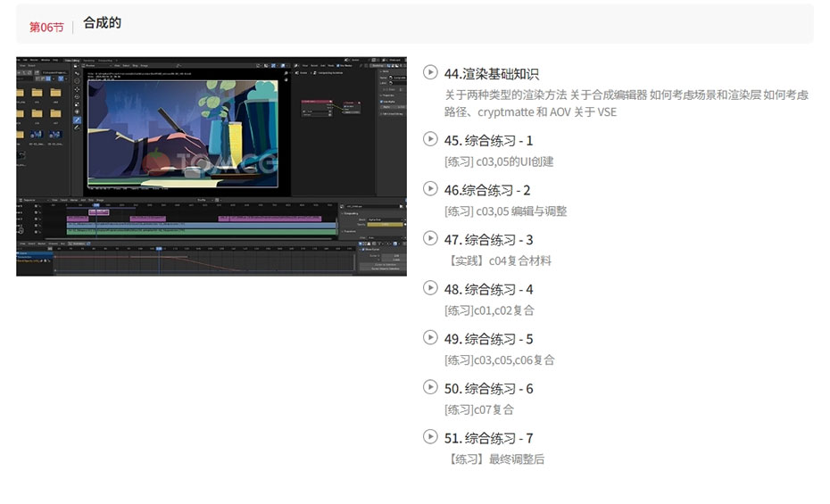
Task: Click description [练习] c03,05的UI创建
Action: click(499, 161)
